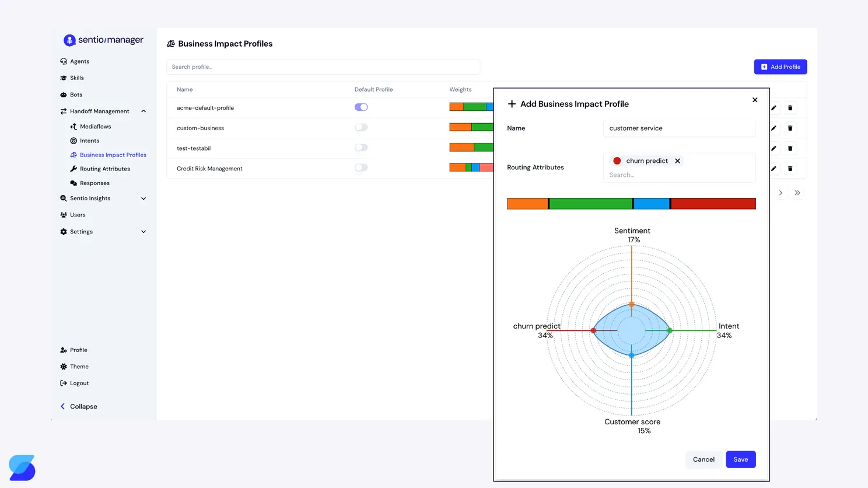Click the acme-default-profile row name
The width and height of the screenshot is (868, 488).
205,108
